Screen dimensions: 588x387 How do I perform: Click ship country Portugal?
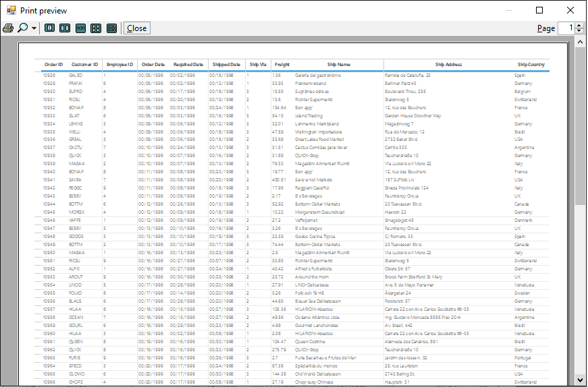523,358
